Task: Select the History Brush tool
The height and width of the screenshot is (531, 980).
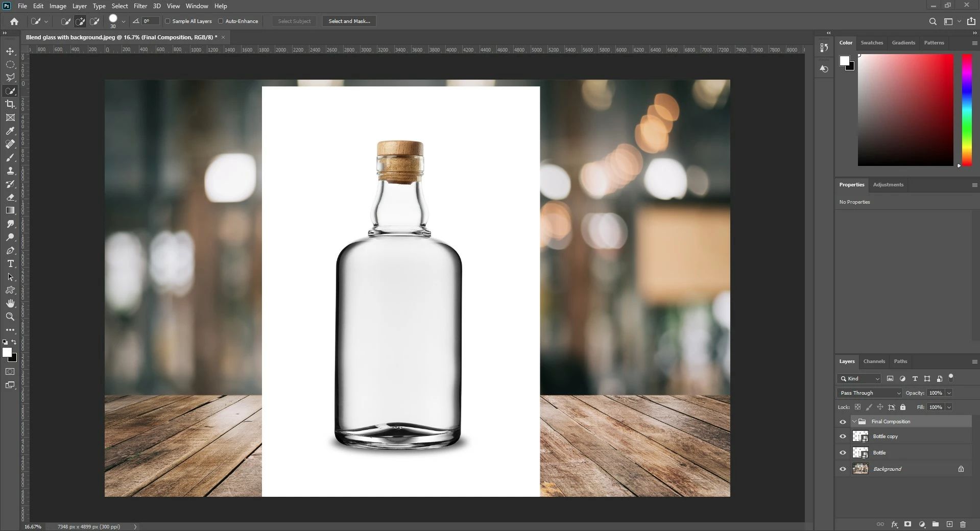Action: tap(10, 184)
